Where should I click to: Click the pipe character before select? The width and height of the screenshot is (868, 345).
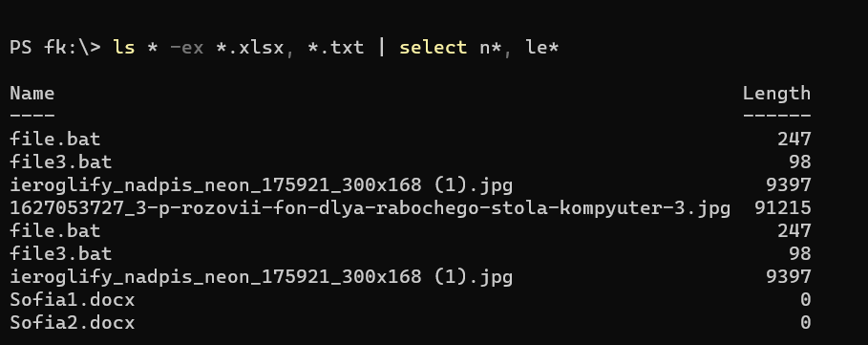[381, 48]
